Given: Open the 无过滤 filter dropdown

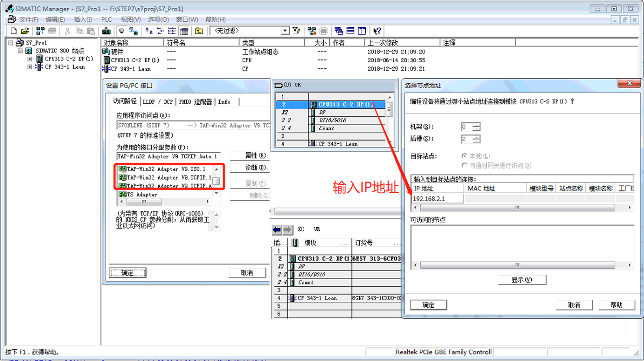Looking at the screenshot, I should [285, 31].
